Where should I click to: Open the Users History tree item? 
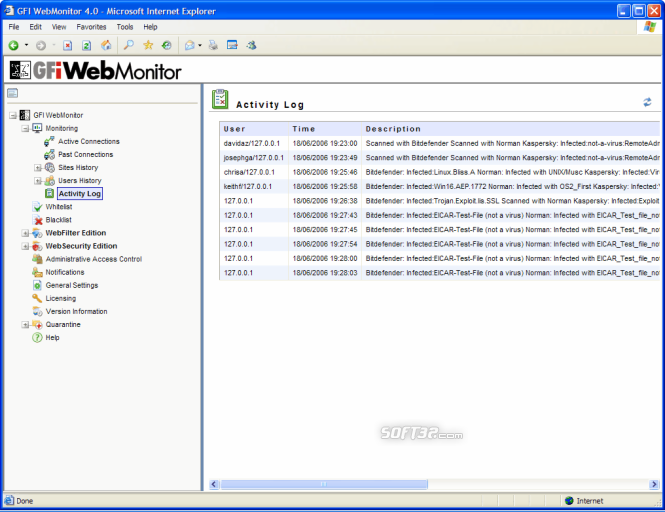pos(80,181)
